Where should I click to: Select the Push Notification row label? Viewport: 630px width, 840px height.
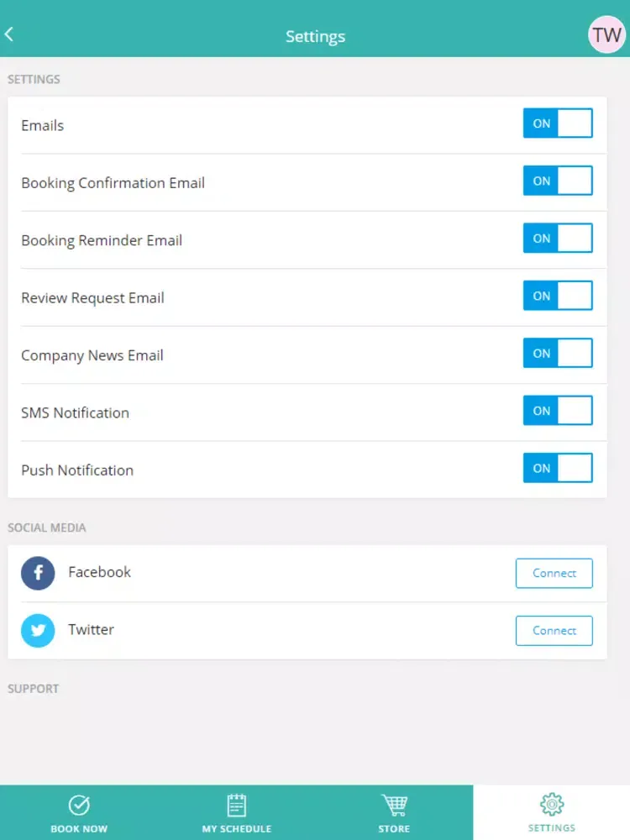point(77,470)
